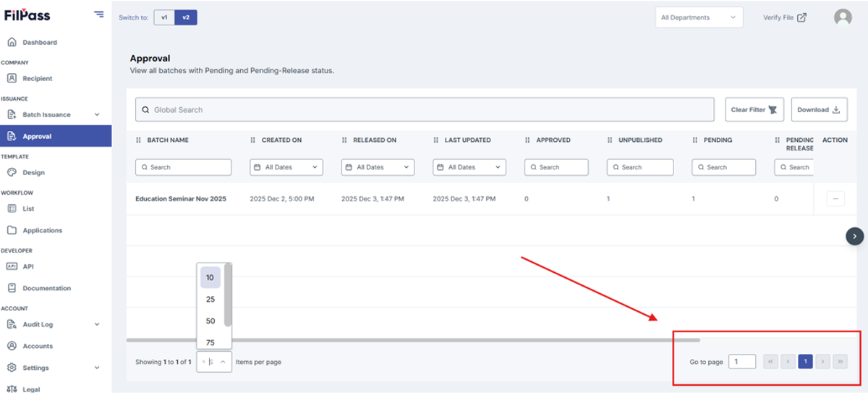Screen dimensions: 868x393
Task: Go to the first page
Action: coord(771,361)
